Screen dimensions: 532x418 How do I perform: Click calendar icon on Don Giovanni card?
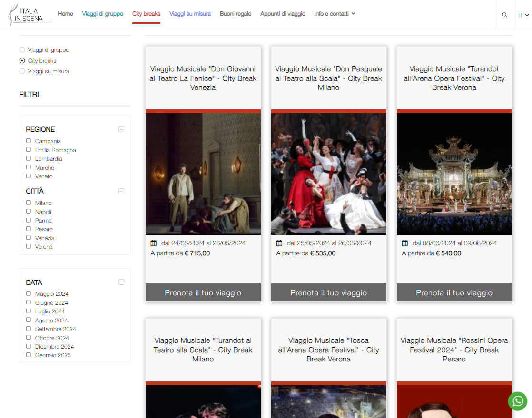pos(153,243)
